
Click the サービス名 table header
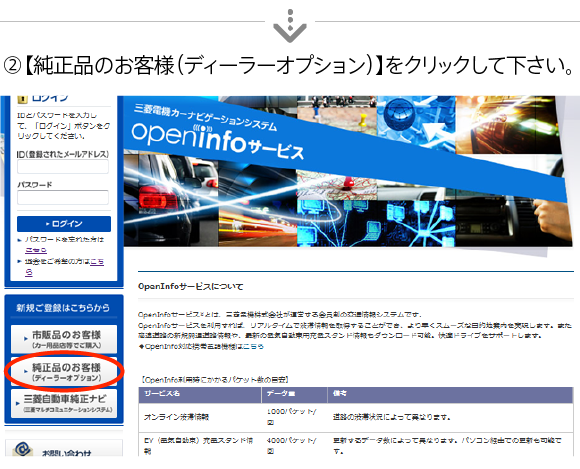(x=200, y=395)
